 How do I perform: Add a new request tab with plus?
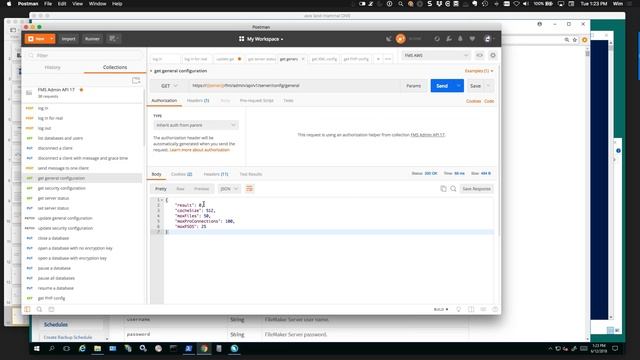[x=378, y=59]
